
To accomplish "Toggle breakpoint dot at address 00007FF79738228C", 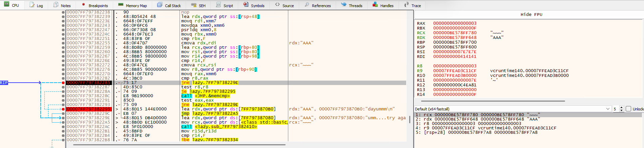I will (x=63, y=96).
